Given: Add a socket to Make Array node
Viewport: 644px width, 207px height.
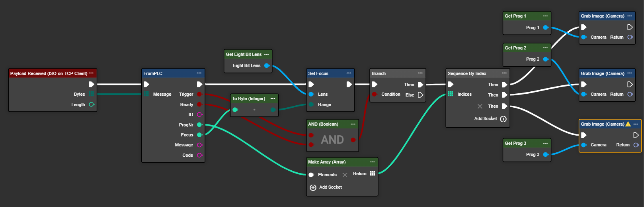Looking at the screenshot, I should [x=313, y=187].
